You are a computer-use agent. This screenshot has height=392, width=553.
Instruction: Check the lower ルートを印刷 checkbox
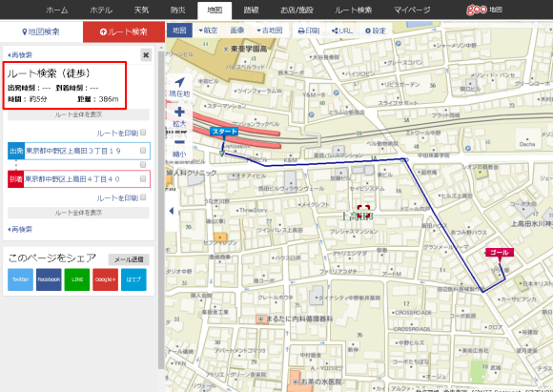143,197
